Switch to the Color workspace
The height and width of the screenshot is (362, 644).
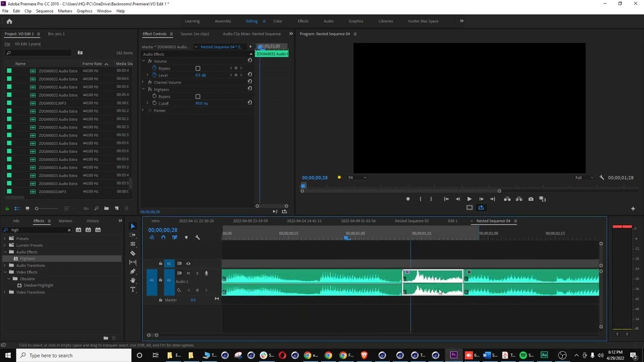[278, 21]
